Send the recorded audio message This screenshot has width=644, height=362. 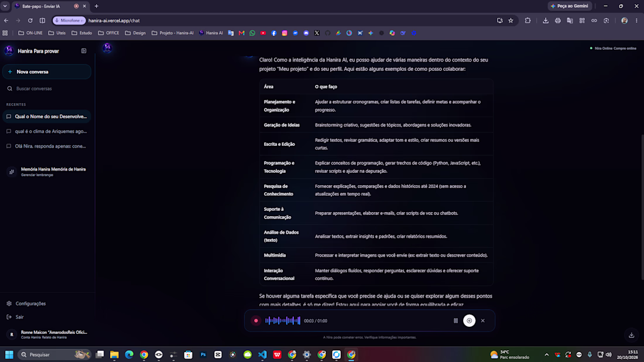pos(469,320)
